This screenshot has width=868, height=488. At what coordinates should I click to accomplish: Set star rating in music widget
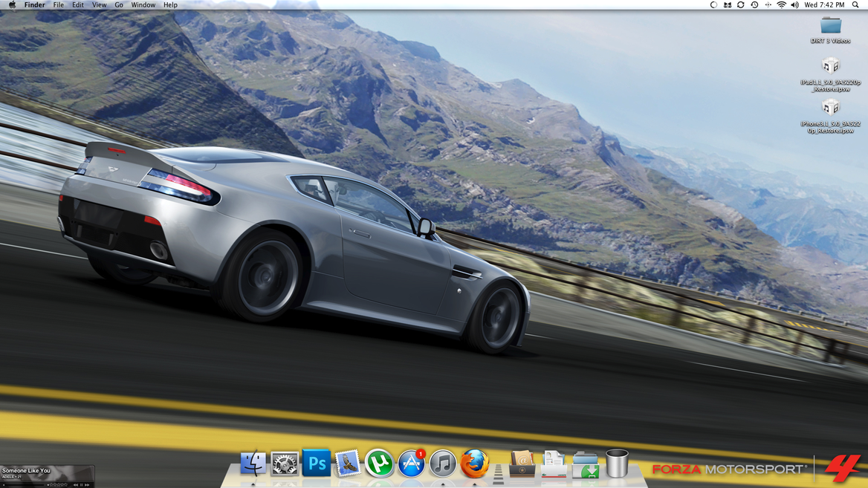[x=58, y=485]
